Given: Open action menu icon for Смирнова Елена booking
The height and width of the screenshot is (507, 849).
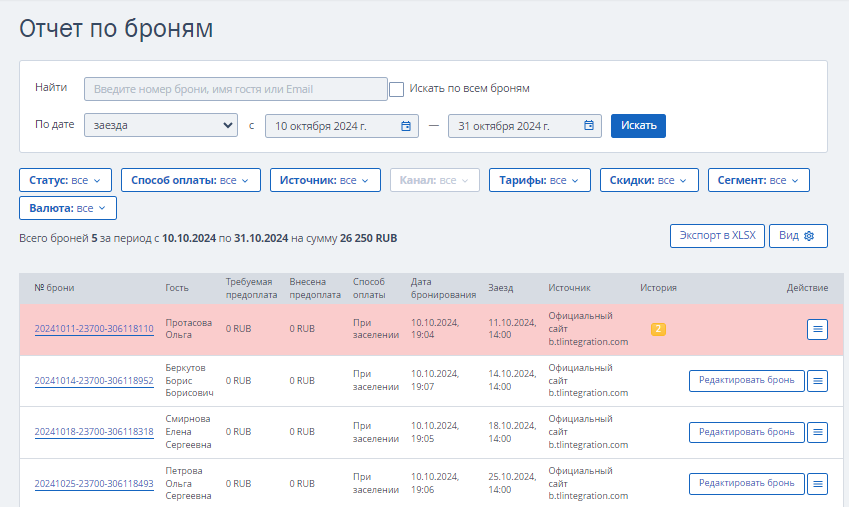Looking at the screenshot, I should point(817,432).
